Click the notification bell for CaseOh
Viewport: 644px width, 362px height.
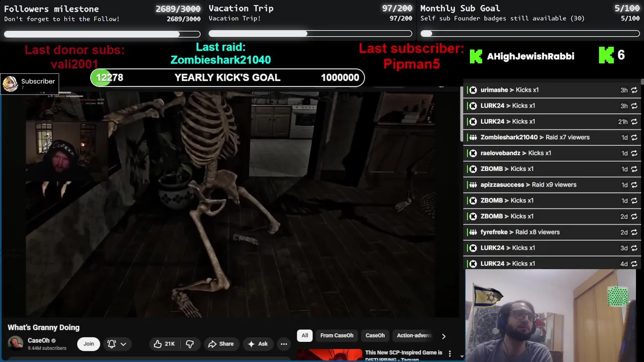[112, 344]
